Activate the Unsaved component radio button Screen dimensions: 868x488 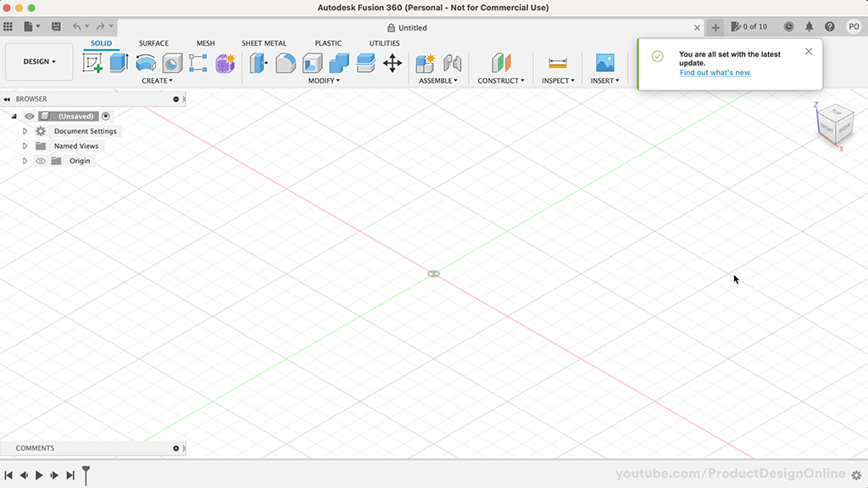(x=106, y=116)
